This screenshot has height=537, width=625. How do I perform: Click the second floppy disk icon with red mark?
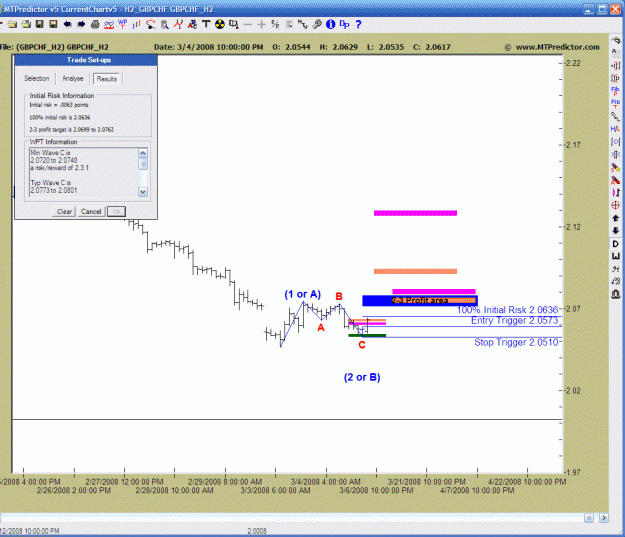point(53,25)
